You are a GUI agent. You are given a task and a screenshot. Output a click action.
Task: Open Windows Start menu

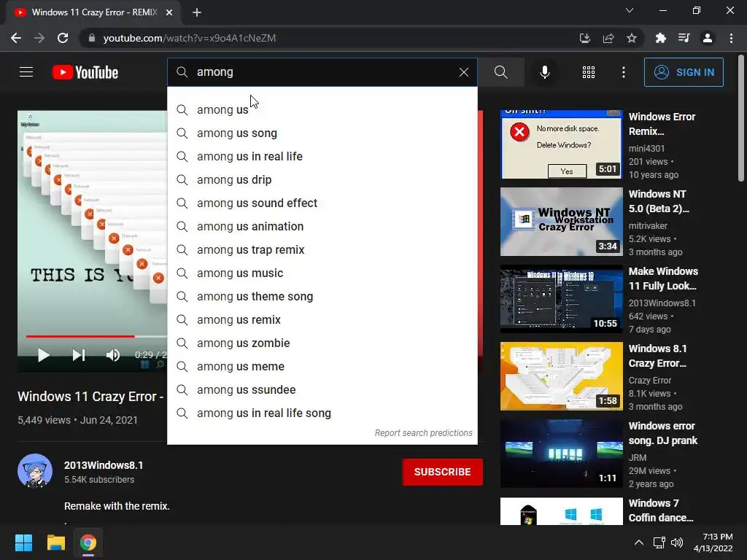23,542
